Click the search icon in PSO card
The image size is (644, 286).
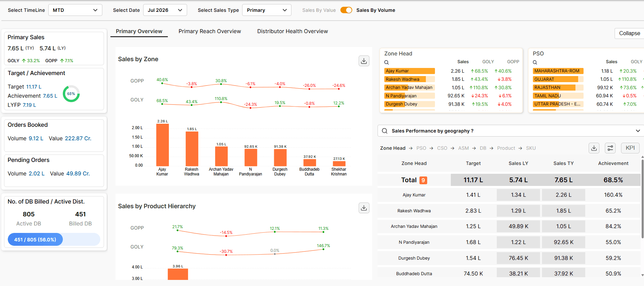coord(535,62)
